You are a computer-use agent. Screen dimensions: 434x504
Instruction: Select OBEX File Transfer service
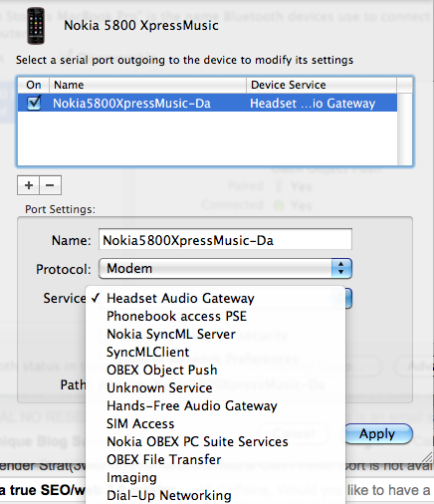click(215, 459)
